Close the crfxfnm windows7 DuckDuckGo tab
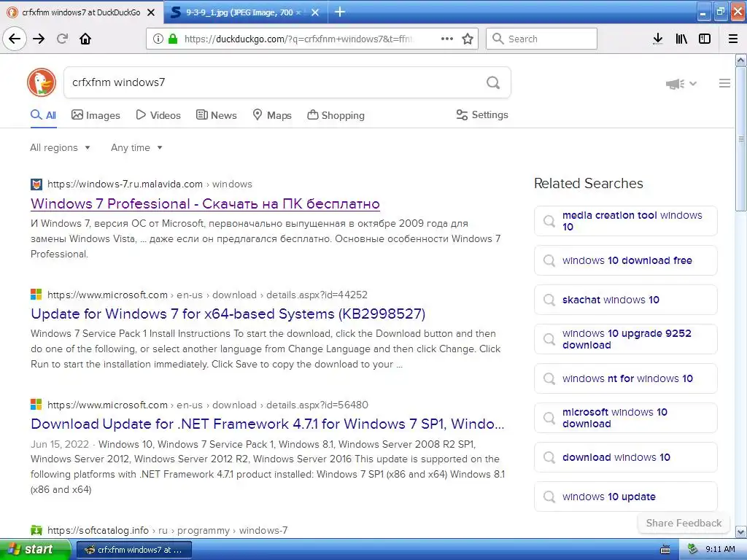The image size is (747, 560). click(x=151, y=12)
